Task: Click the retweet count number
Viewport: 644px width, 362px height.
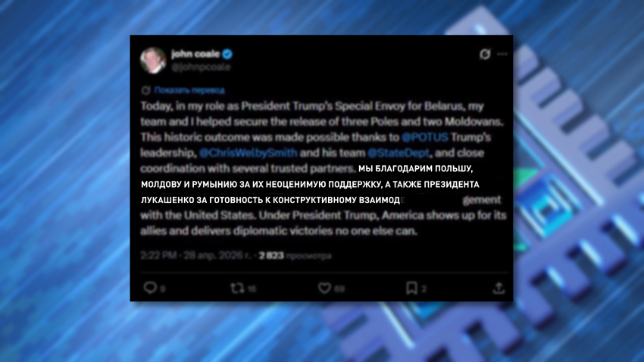Action: (x=252, y=289)
